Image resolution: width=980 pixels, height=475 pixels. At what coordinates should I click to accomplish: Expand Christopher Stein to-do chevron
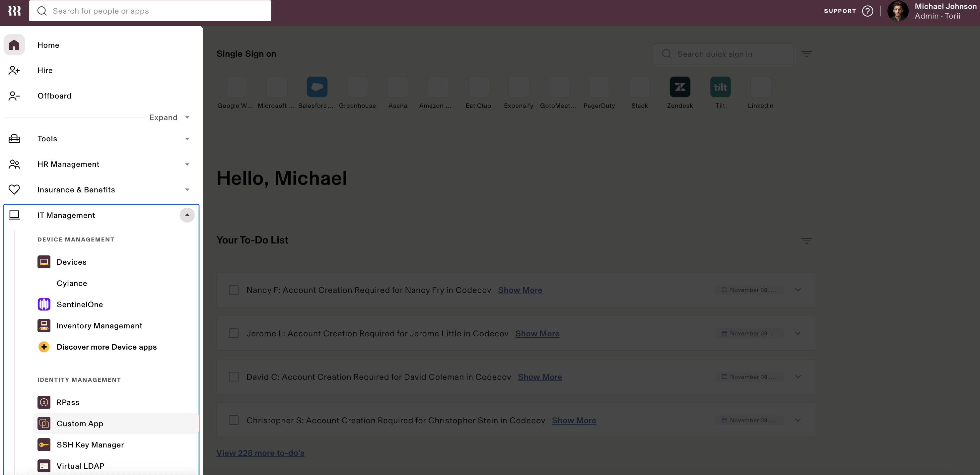coord(798,420)
